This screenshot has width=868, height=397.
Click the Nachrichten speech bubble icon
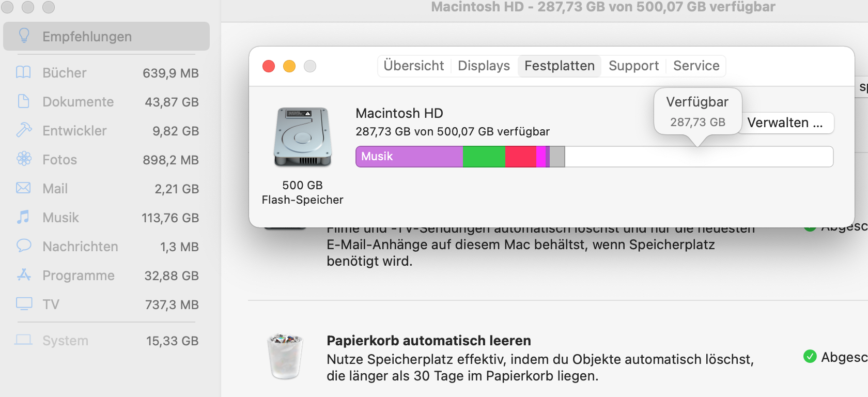coord(24,246)
